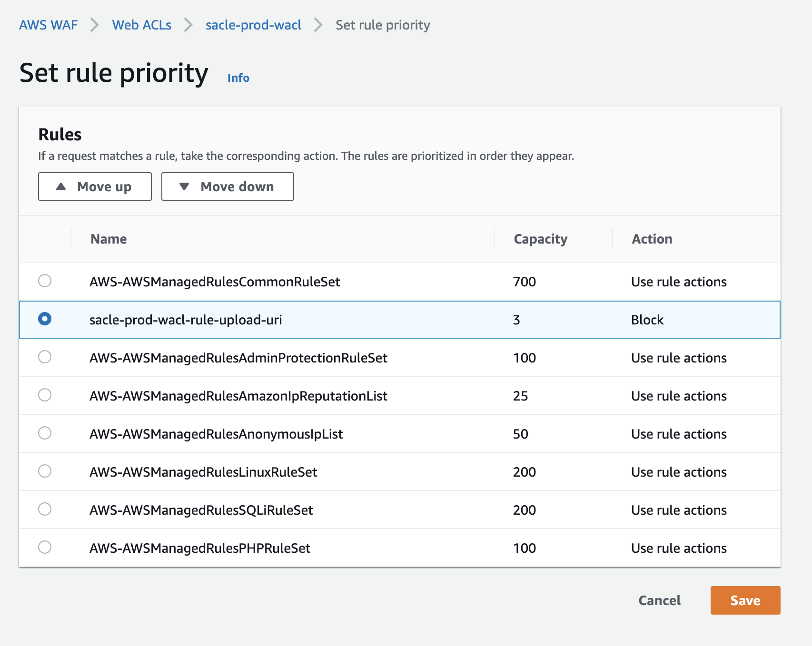Image resolution: width=812 pixels, height=646 pixels.
Task: Open the AWS WAF breadcrumb link
Action: click(x=48, y=25)
